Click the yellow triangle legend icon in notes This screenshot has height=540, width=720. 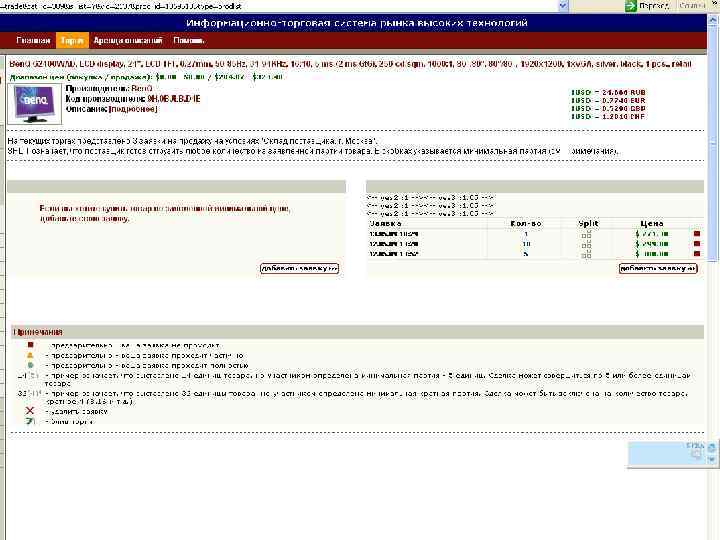pyautogui.click(x=30, y=355)
